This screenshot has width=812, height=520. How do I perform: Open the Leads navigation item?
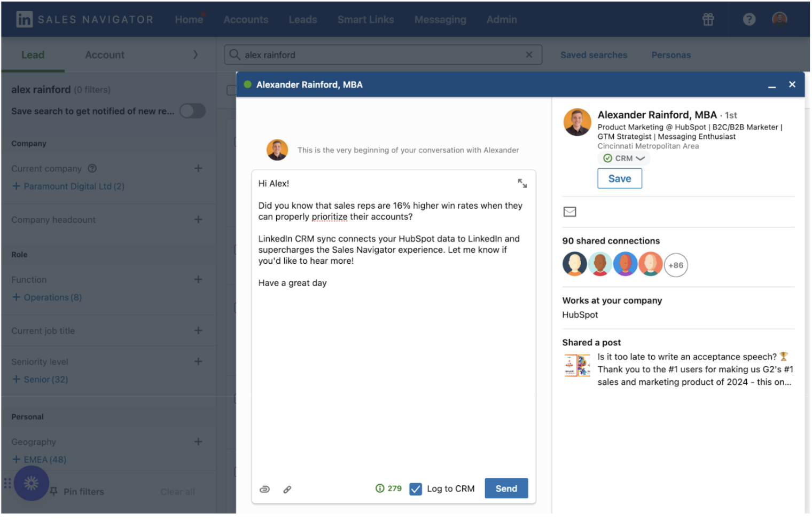tap(303, 20)
